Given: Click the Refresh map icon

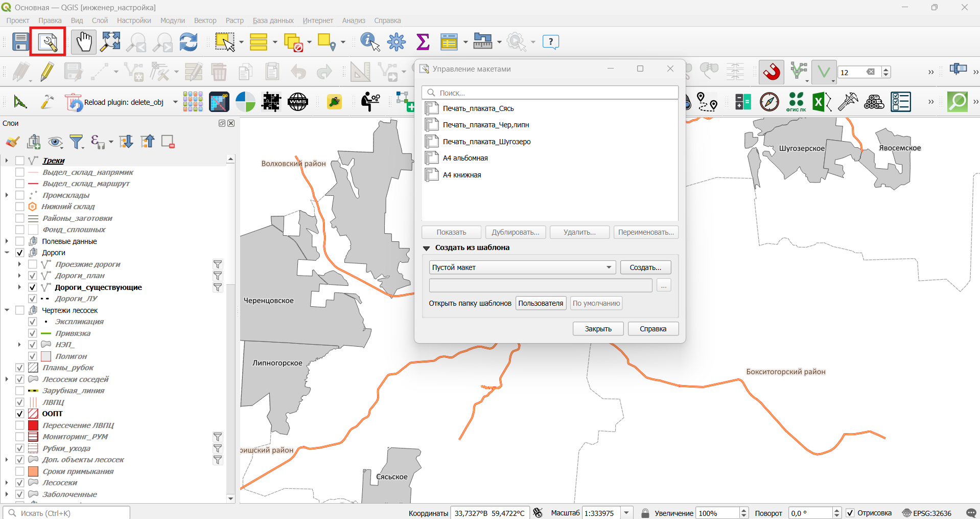Looking at the screenshot, I should [189, 41].
